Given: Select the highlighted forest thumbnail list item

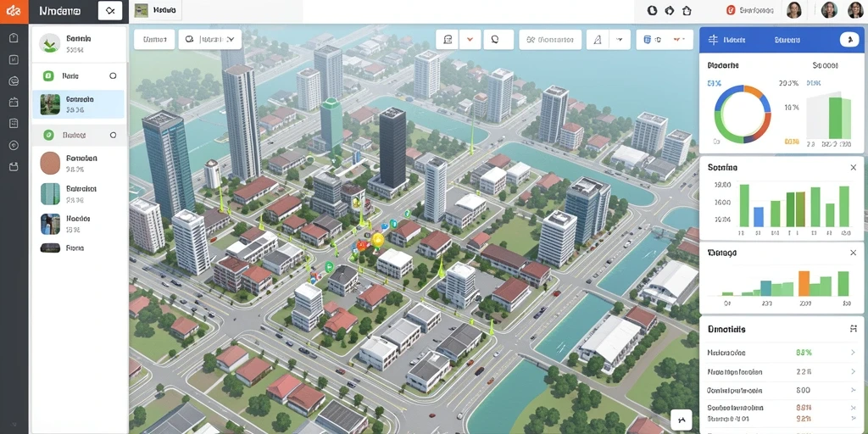Looking at the screenshot, I should pos(79,104).
